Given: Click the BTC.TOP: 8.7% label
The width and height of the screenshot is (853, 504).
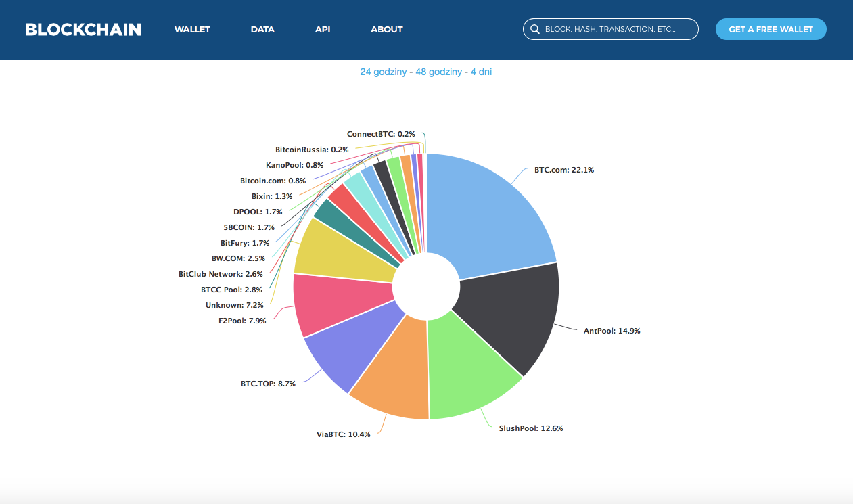Looking at the screenshot, I should pyautogui.click(x=268, y=384).
